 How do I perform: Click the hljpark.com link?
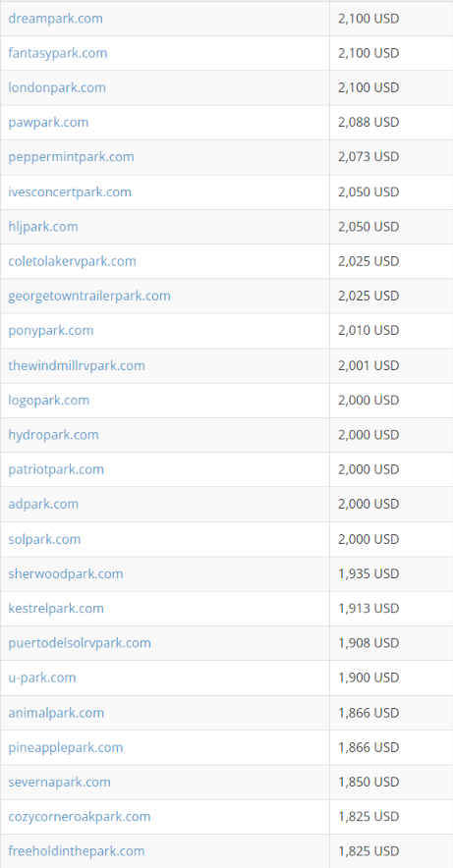[x=43, y=227]
